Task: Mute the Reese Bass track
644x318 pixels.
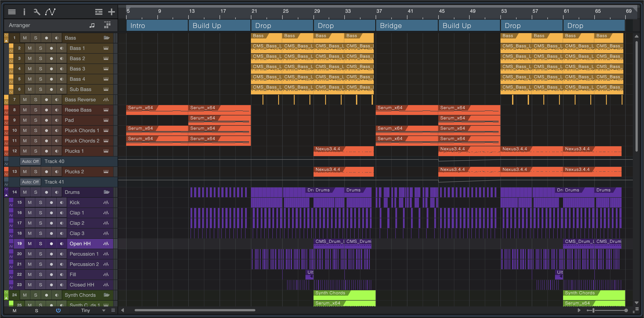Action: point(25,110)
